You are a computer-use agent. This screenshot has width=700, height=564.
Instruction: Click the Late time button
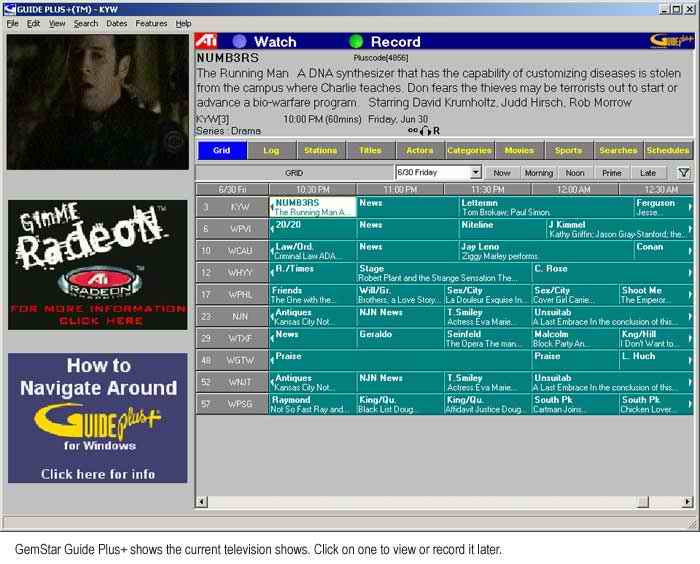(648, 173)
